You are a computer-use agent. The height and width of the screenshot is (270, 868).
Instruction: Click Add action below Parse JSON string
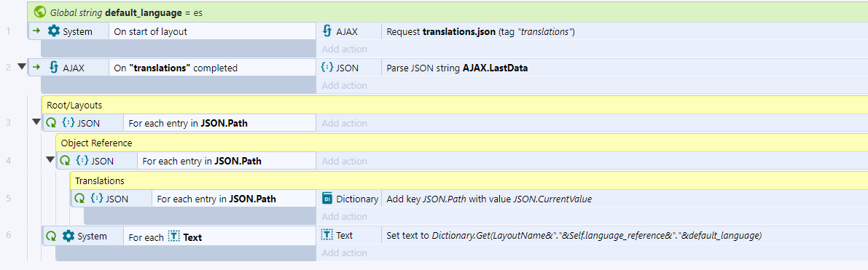point(344,86)
